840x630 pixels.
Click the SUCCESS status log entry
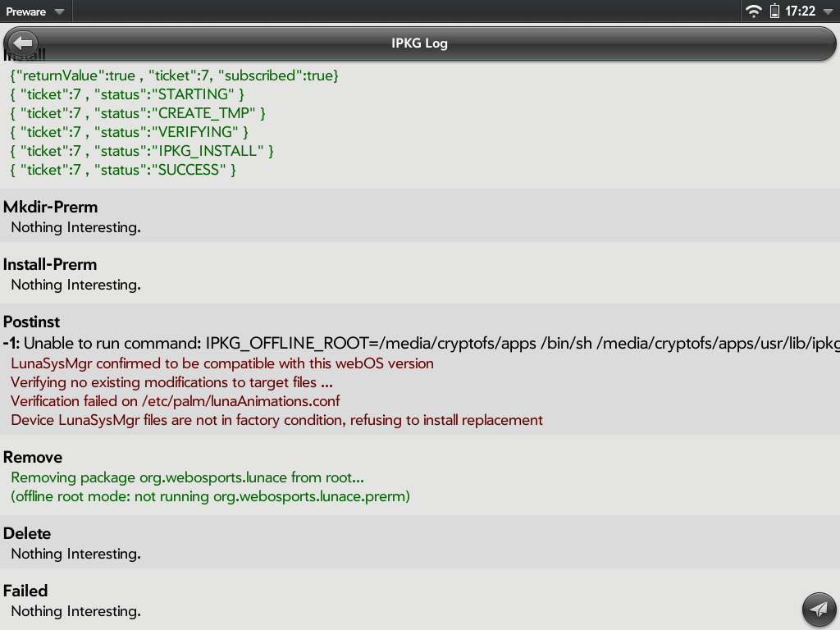point(123,170)
